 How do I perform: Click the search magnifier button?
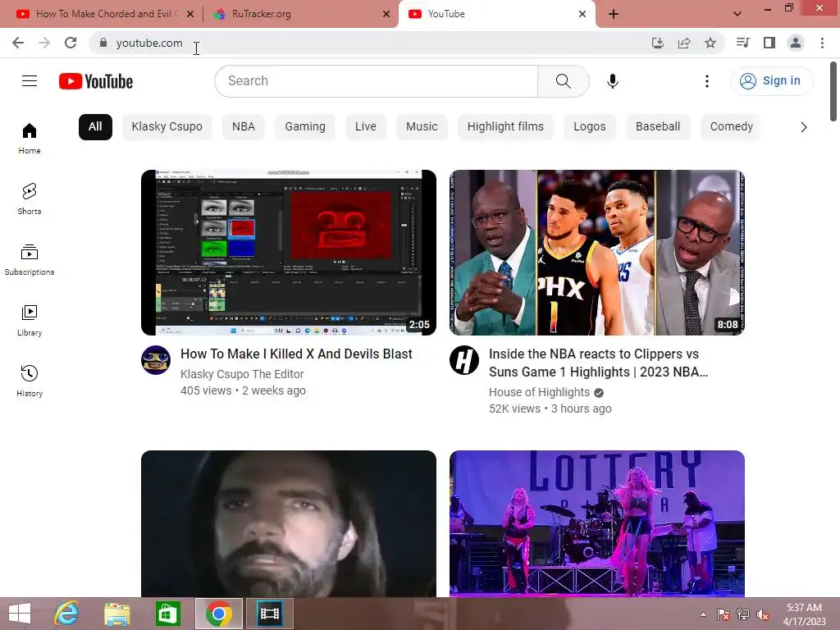pyautogui.click(x=563, y=81)
